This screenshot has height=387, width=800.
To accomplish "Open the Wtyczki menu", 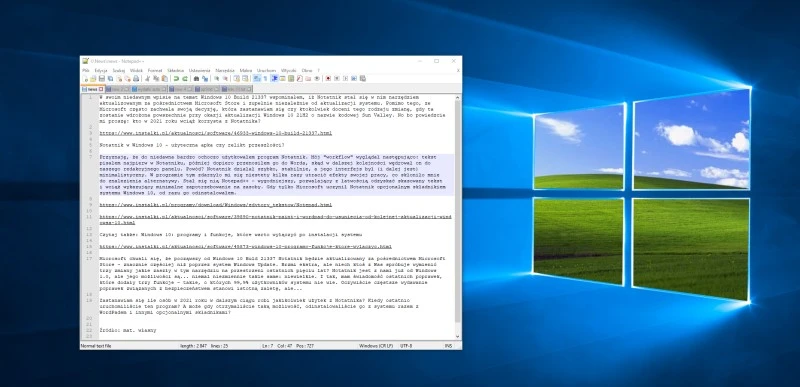I will [x=288, y=70].
